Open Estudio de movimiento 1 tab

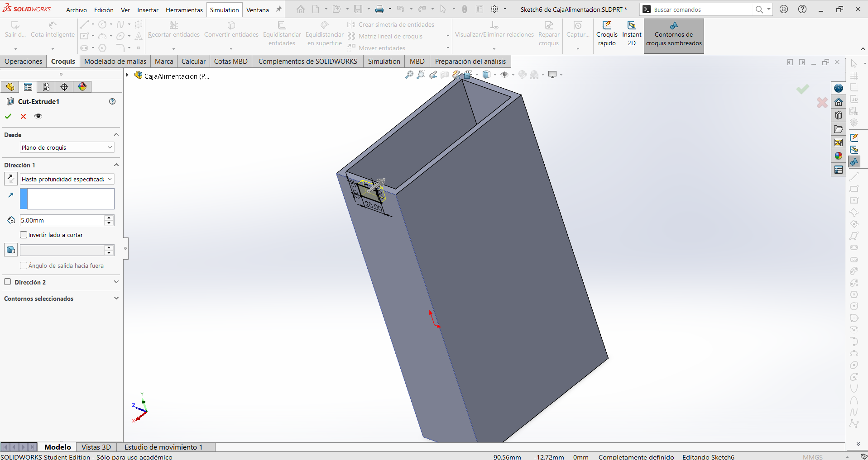163,447
